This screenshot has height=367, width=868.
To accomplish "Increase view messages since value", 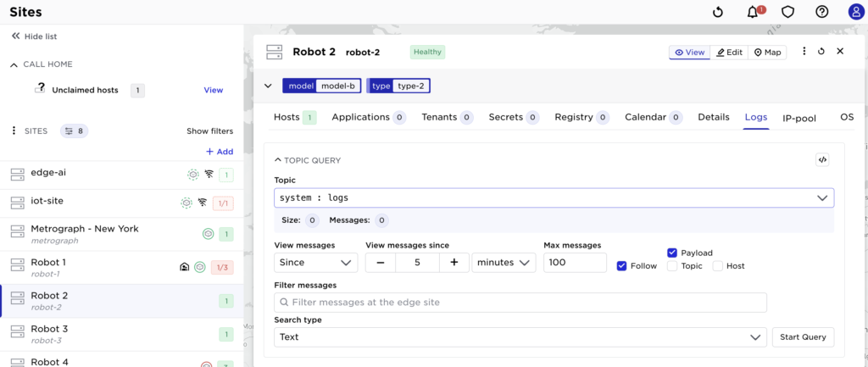I will (454, 263).
